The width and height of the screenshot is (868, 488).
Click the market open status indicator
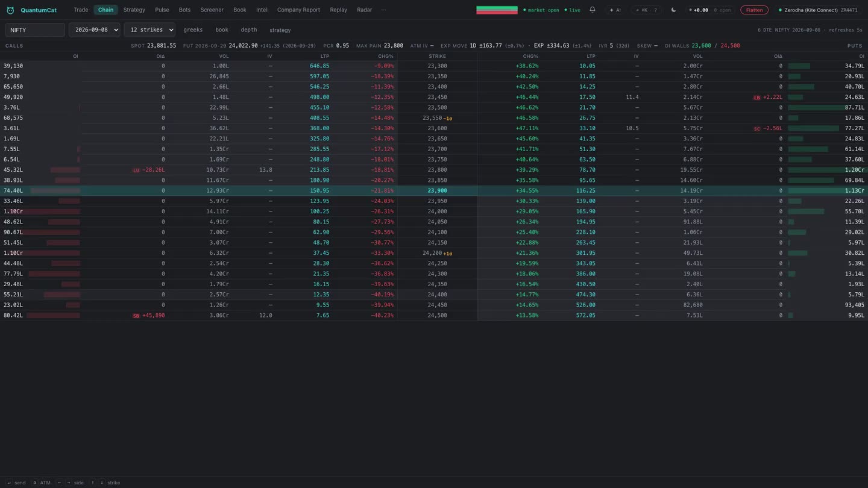tap(541, 10)
